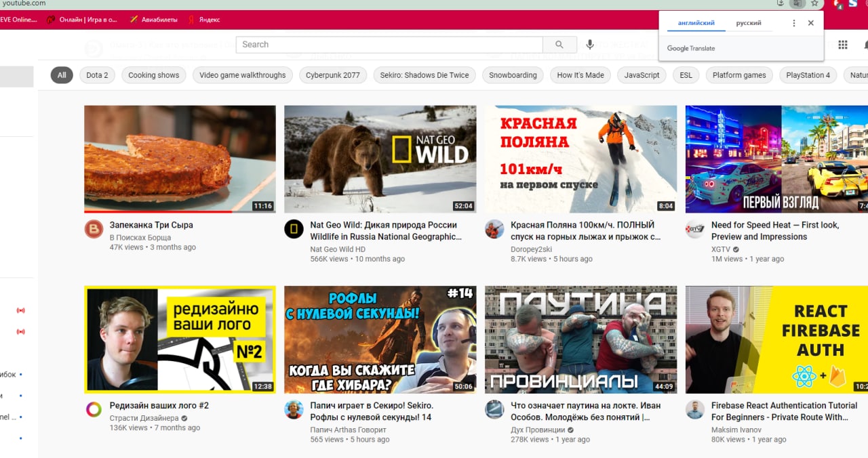The width and height of the screenshot is (868, 458).
Task: Open В Поисках Борща channel avatar
Action: [x=94, y=229]
